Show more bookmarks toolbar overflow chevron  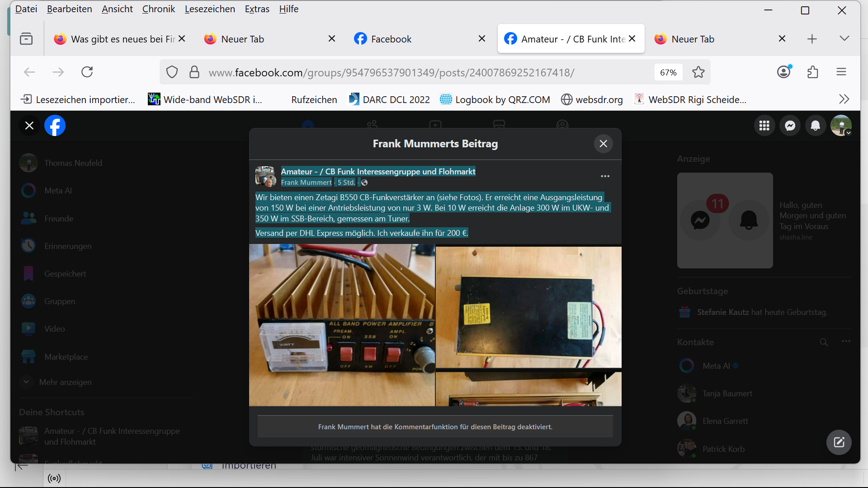point(844,99)
